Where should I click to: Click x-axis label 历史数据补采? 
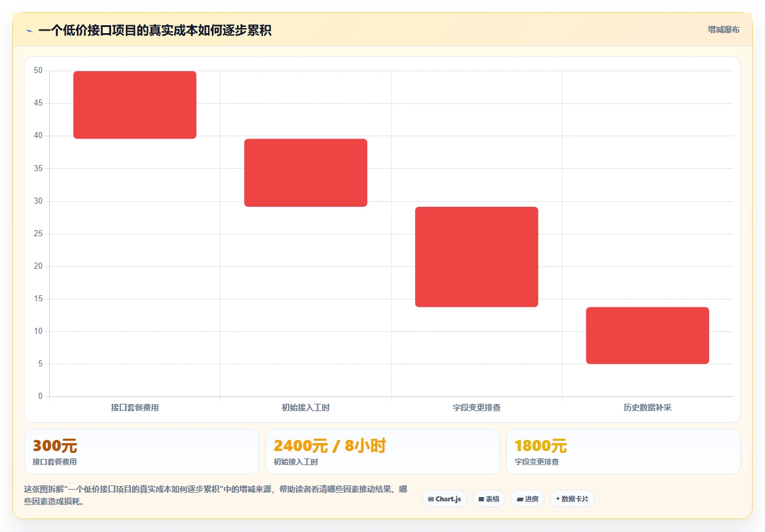(647, 407)
